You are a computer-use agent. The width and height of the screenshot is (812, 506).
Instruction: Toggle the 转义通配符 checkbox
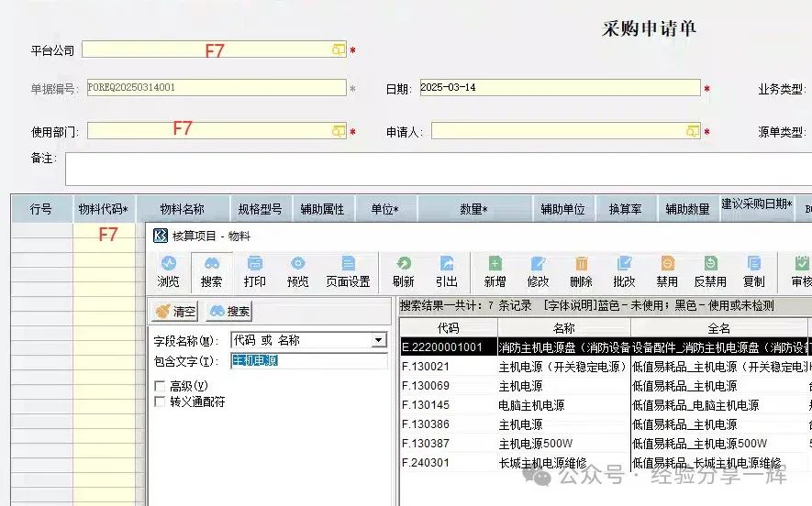point(161,401)
